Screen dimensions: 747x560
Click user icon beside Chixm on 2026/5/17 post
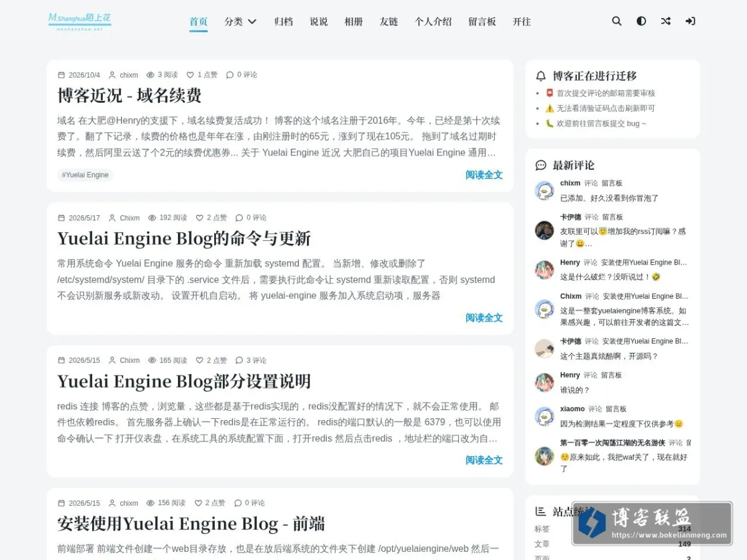click(x=112, y=218)
